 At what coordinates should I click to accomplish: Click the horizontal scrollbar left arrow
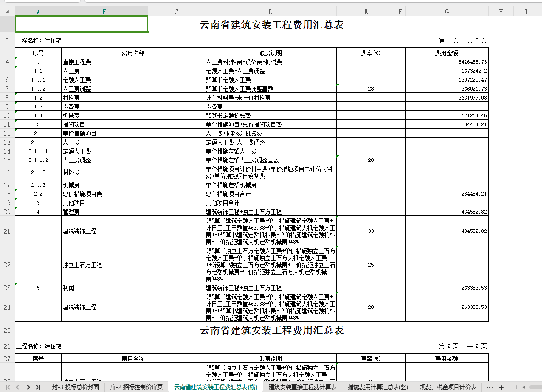pyautogui.click(x=524, y=387)
